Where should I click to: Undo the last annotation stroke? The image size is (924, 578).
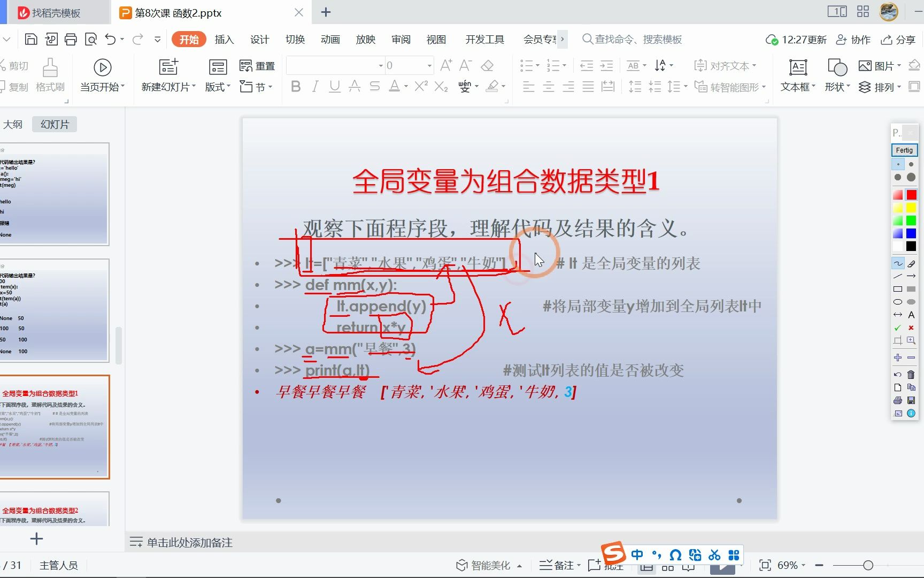click(x=897, y=375)
